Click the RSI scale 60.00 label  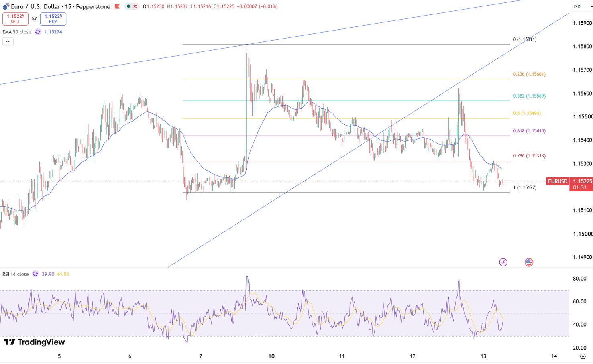[x=579, y=301]
